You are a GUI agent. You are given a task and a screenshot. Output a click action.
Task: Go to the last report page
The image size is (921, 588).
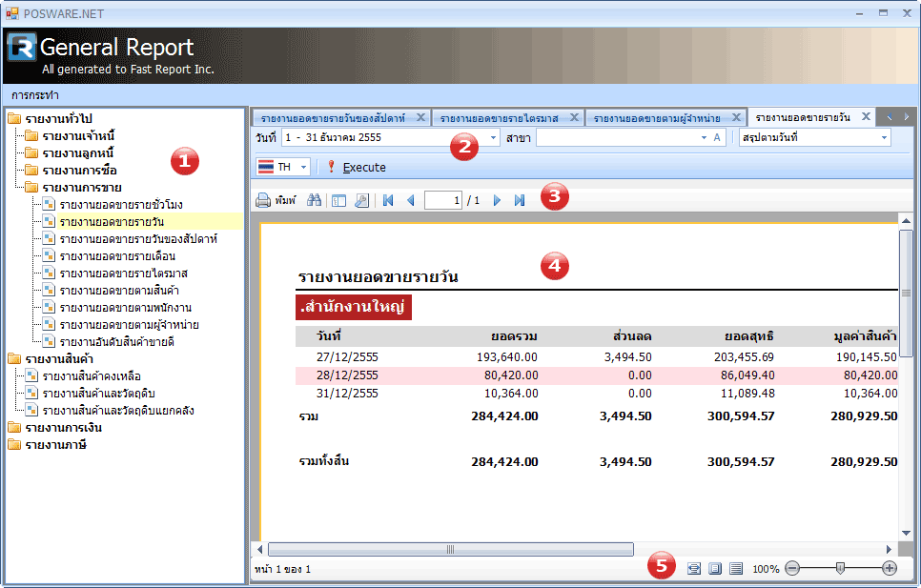click(520, 201)
